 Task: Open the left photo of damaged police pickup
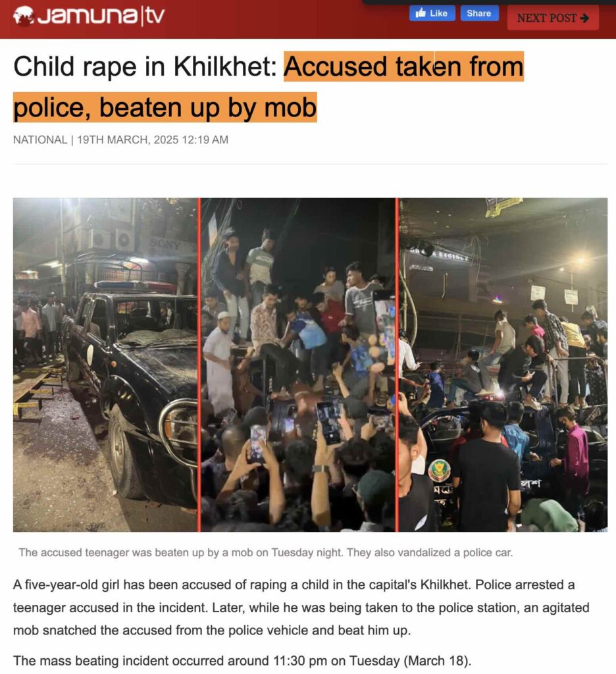[105, 365]
